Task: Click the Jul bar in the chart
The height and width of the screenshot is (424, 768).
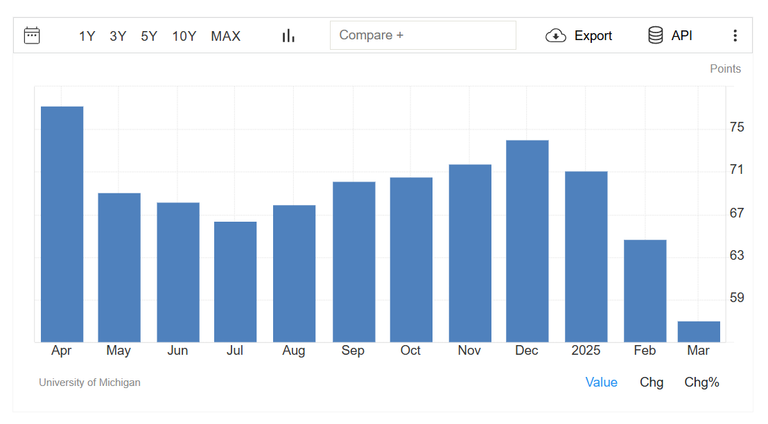Action: pyautogui.click(x=236, y=282)
